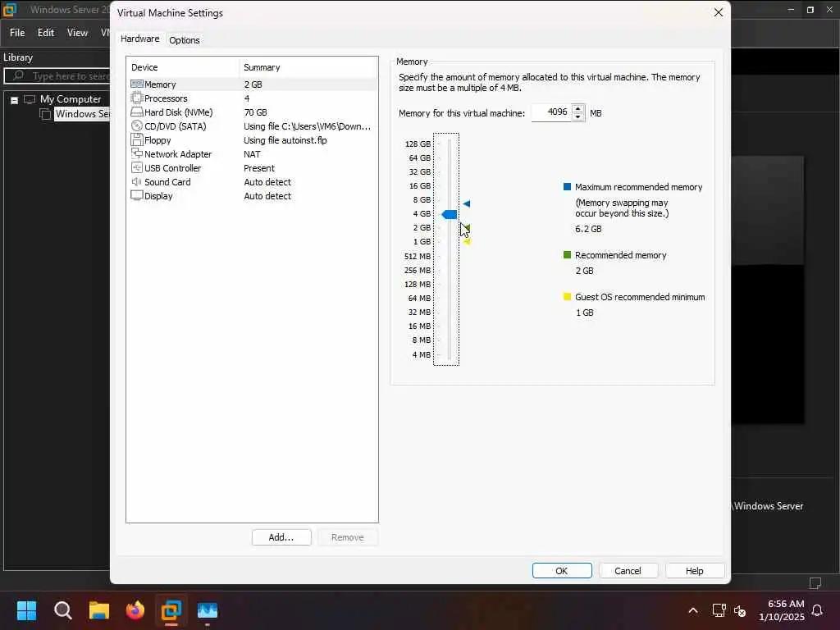840x630 pixels.
Task: Click the 'NAT' network adapter summary
Action: (x=252, y=154)
